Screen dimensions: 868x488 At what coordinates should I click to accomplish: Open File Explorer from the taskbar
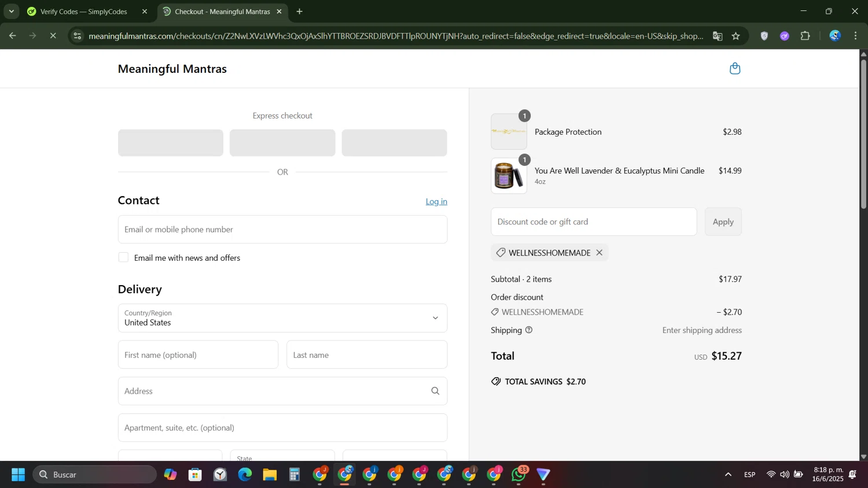click(x=270, y=475)
